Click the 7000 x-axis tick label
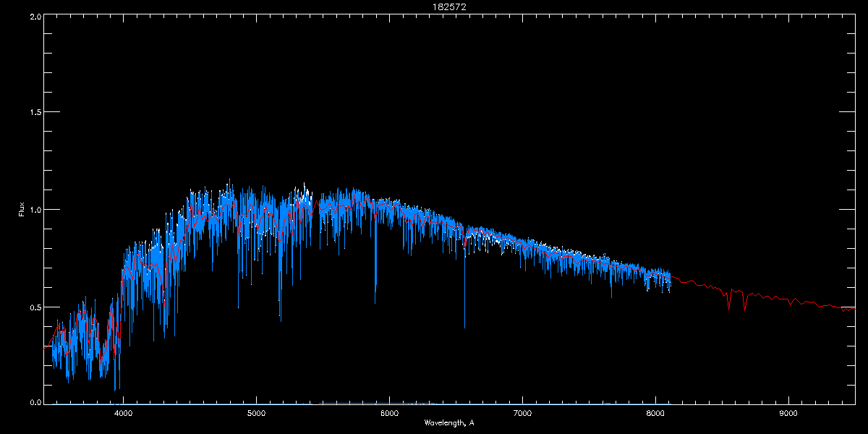The image size is (868, 434). point(522,413)
